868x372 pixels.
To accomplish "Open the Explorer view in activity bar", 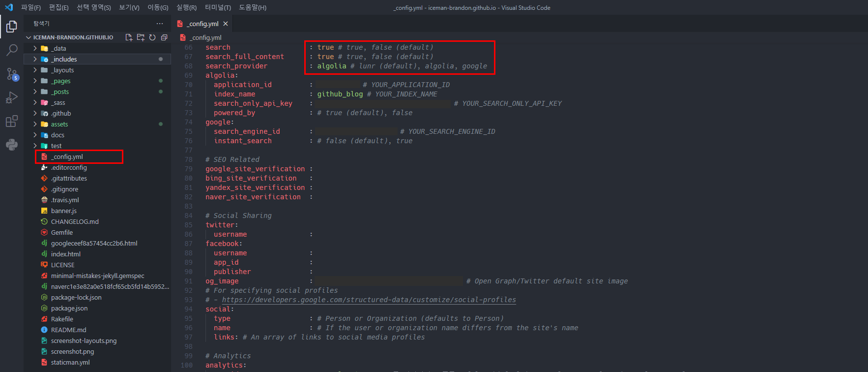I will (x=12, y=27).
